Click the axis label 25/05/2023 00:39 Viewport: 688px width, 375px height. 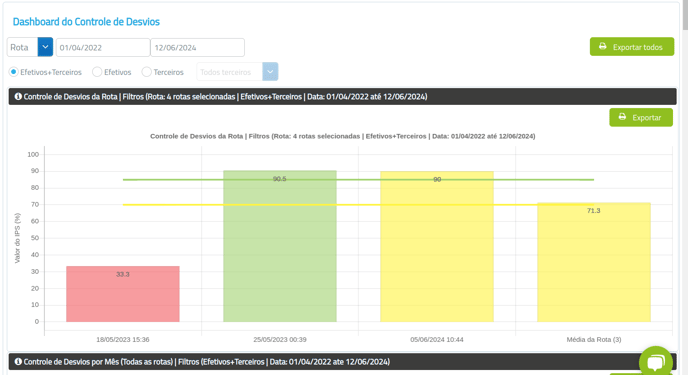[280, 339]
